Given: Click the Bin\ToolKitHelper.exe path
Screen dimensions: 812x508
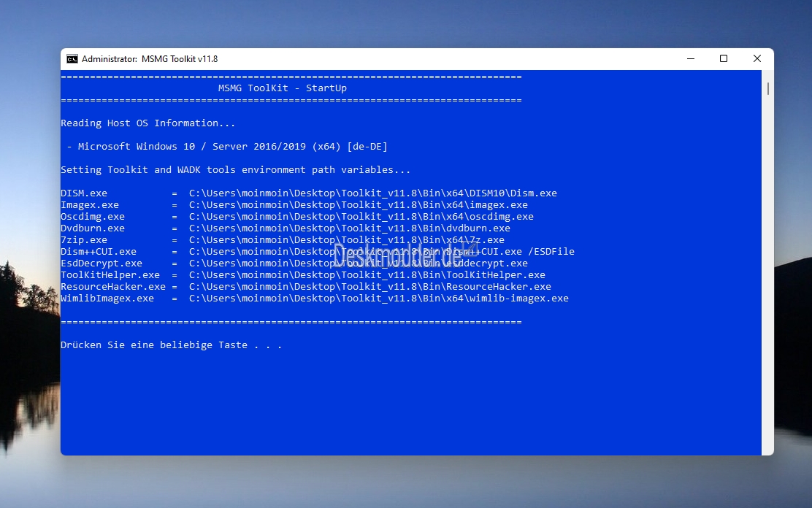Looking at the screenshot, I should [x=367, y=275].
